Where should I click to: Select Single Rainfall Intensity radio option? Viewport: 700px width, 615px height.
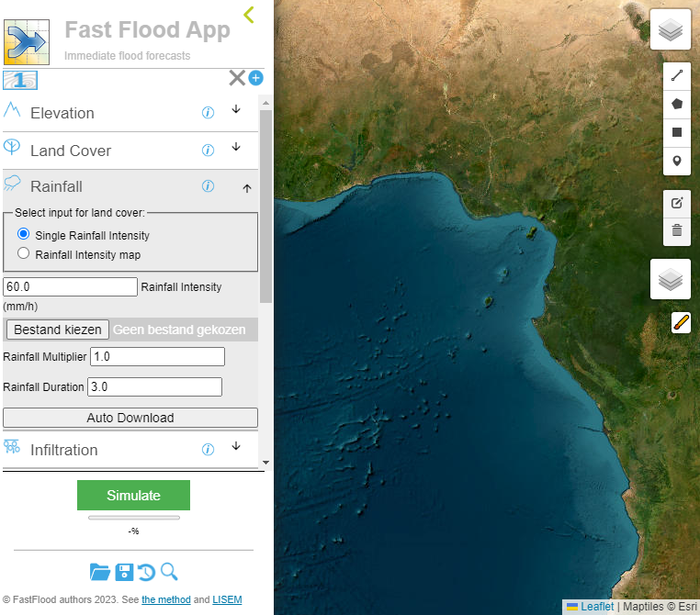click(x=24, y=235)
